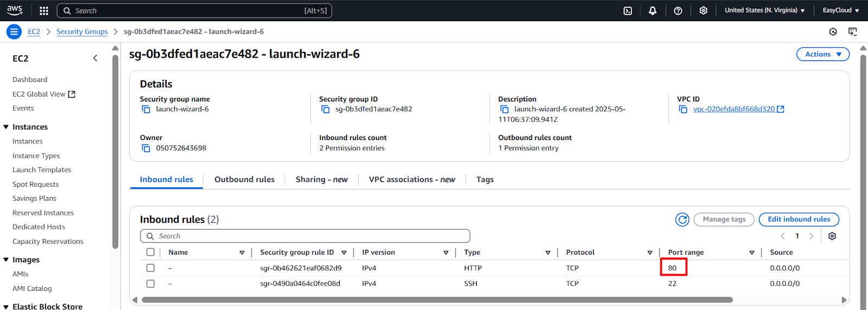Switch to the Inbound rules tab
868x310 pixels.
click(167, 180)
